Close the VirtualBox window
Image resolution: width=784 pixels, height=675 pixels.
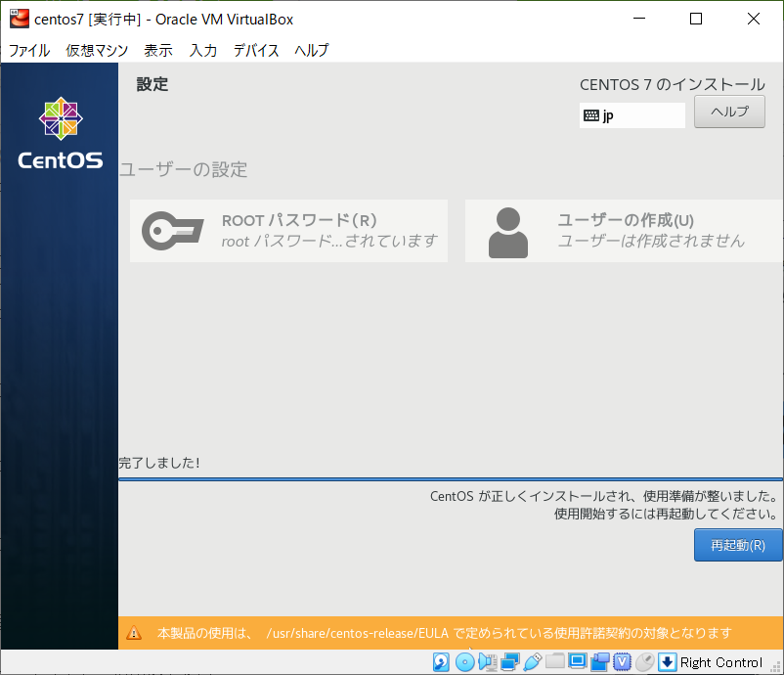click(x=754, y=19)
